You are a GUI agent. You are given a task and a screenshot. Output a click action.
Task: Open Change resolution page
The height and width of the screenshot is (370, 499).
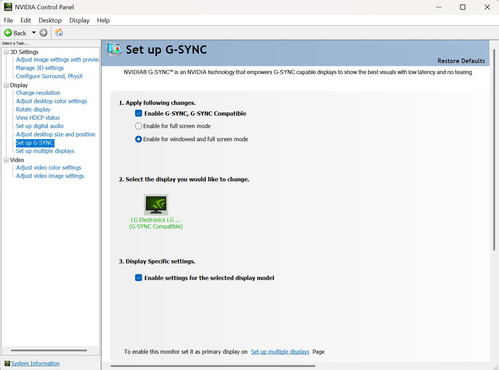tap(38, 93)
